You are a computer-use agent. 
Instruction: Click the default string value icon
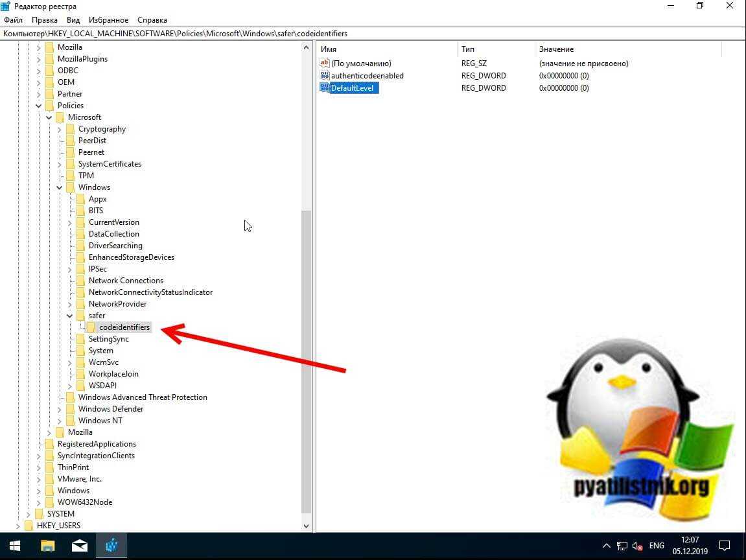coord(325,64)
